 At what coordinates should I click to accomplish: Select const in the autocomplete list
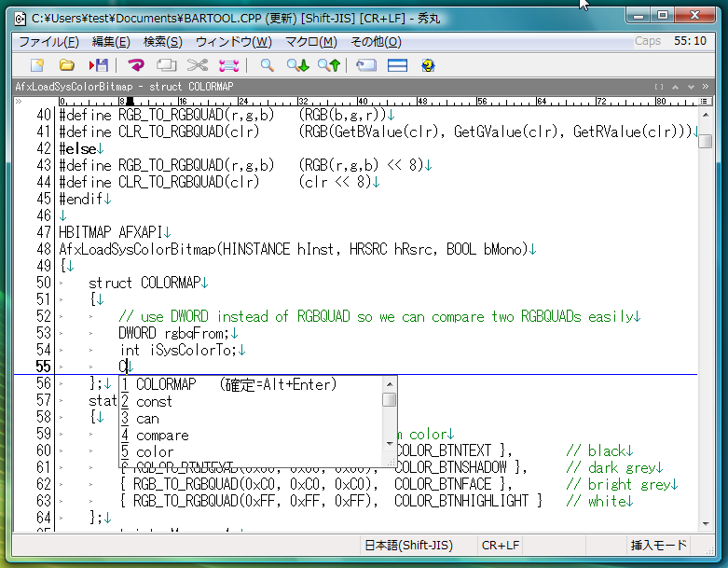[251, 401]
